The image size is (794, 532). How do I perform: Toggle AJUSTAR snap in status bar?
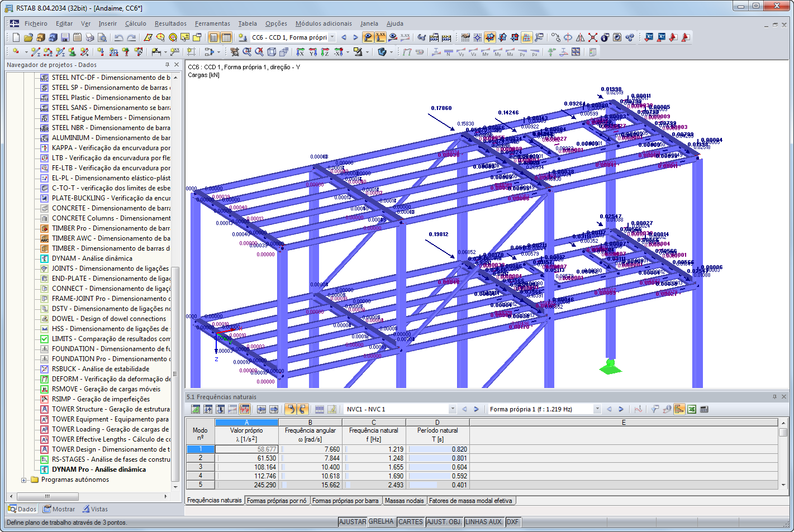coord(353,522)
